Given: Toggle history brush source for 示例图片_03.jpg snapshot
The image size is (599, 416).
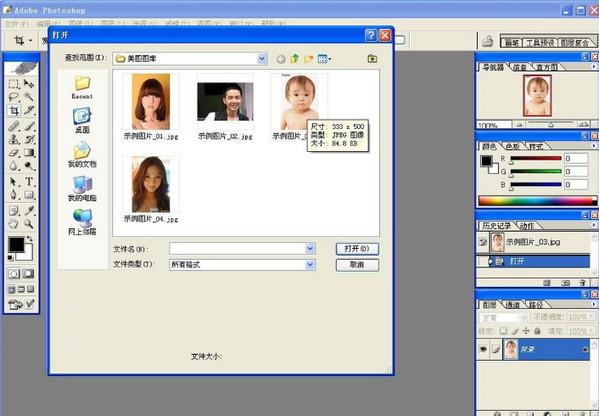Looking at the screenshot, I should click(x=483, y=242).
